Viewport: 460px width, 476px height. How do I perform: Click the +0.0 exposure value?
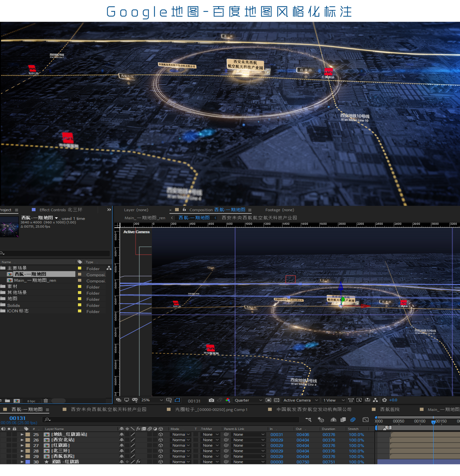[x=393, y=400]
